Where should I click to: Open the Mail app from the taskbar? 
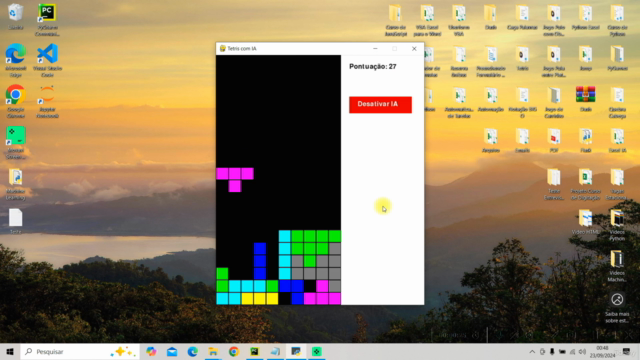tap(172, 351)
